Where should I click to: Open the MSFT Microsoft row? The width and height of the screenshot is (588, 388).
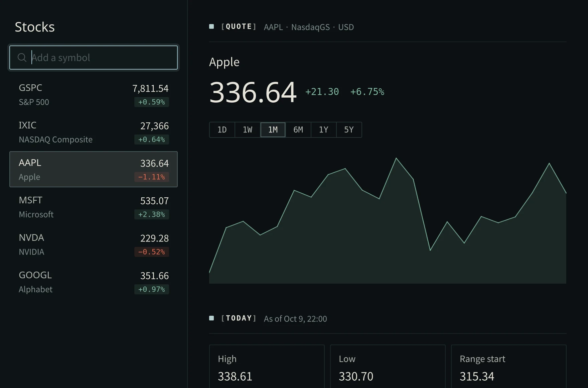click(94, 207)
